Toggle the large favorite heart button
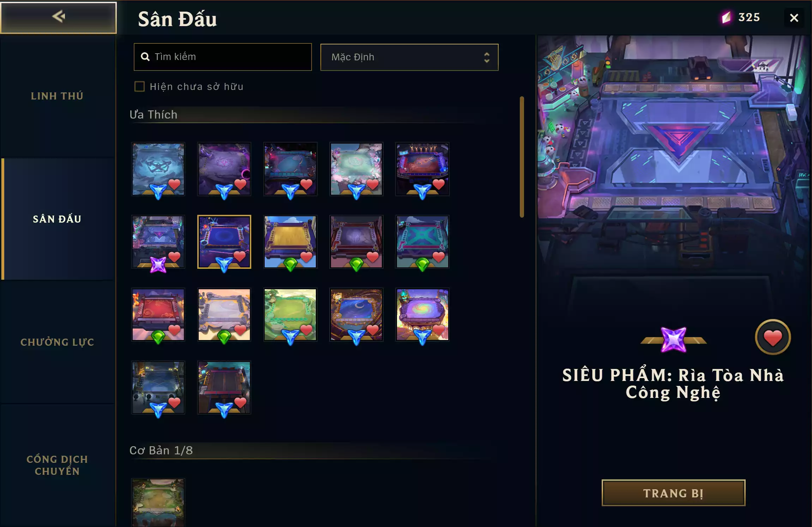Viewport: 812px width, 527px height. [x=772, y=337]
